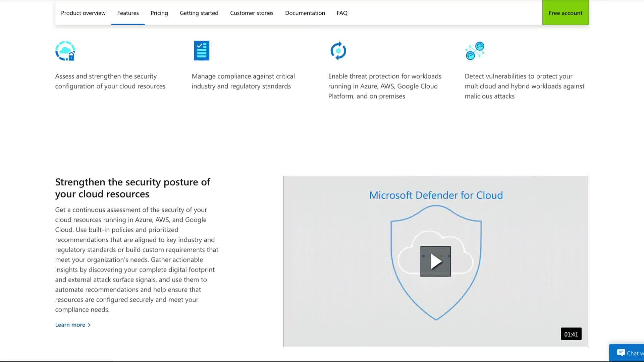Click the chat bubble icon

[x=621, y=353]
